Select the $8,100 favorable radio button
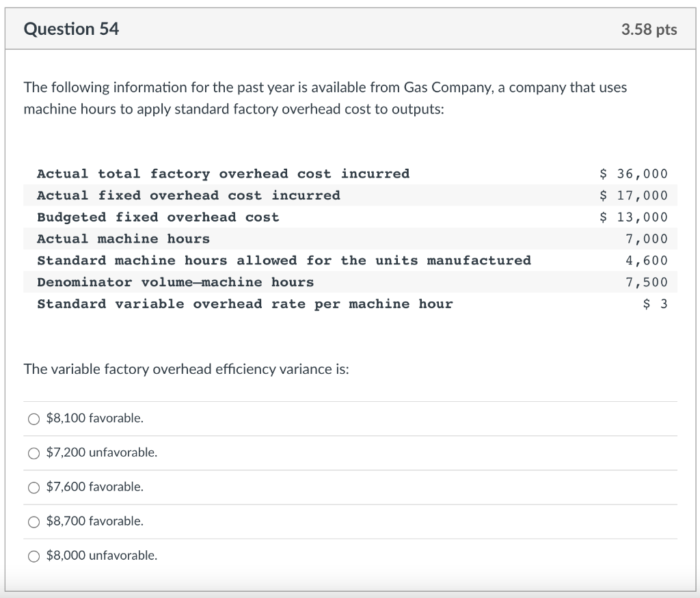The image size is (700, 598). (x=34, y=419)
